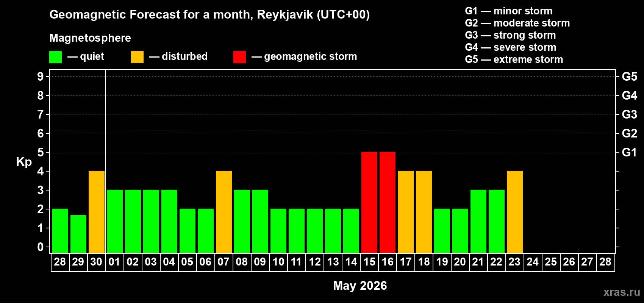644x303 pixels.
Task: Click the 'G2 — moderate storm' legend line
Action: click(517, 23)
